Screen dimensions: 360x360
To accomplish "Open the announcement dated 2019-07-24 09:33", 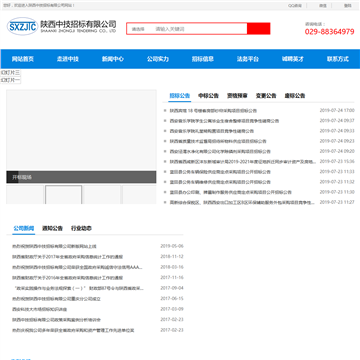I will [x=212, y=131].
